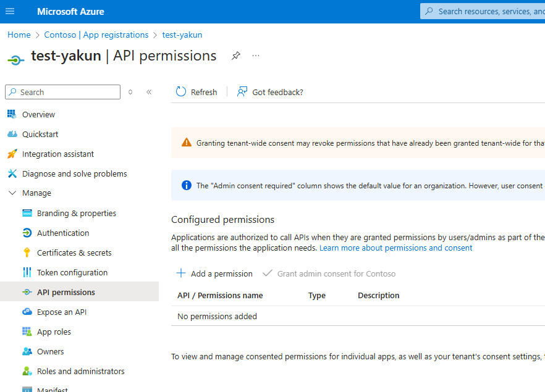This screenshot has width=545, height=392.
Task: Click the Authentication arrow icon
Action: pos(27,233)
